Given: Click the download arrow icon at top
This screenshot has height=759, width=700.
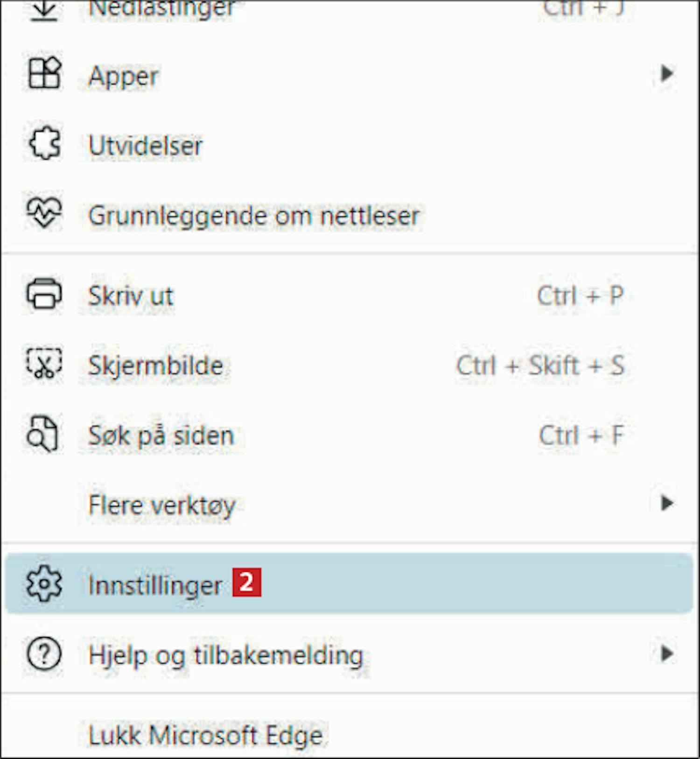Looking at the screenshot, I should [x=44, y=10].
